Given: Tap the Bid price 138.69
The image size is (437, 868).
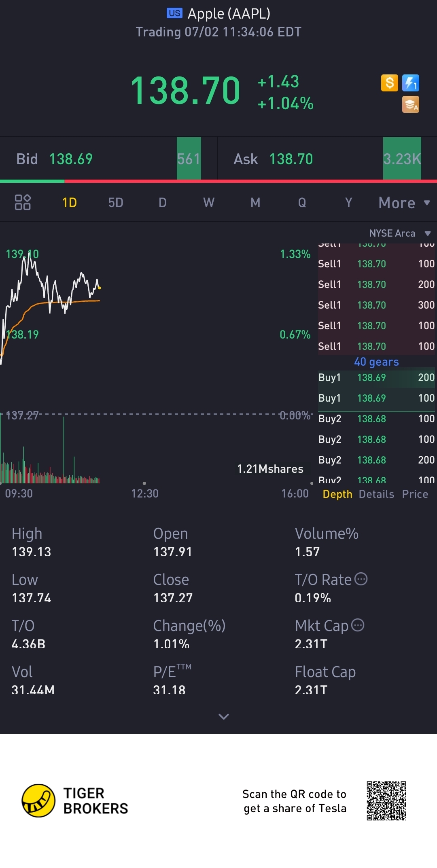Looking at the screenshot, I should coord(71,159).
